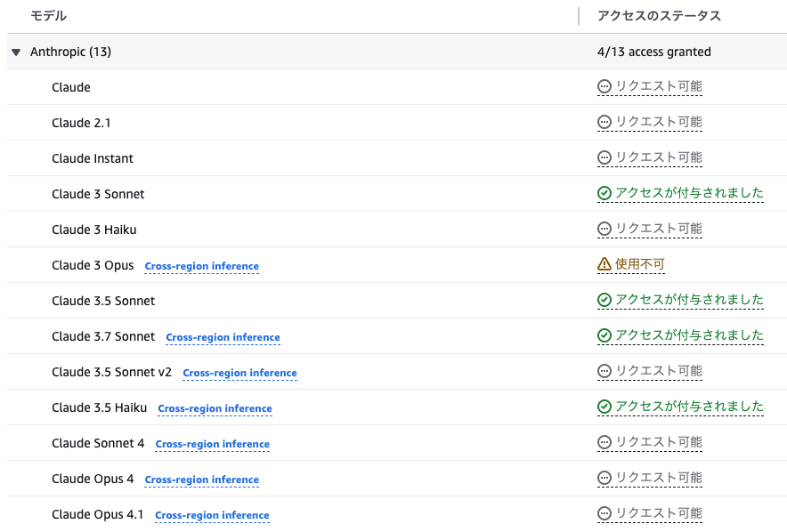787x532 pixels.
Task: Click リクエスト可能 status text for Claude 3 Haiku
Action: click(659, 230)
